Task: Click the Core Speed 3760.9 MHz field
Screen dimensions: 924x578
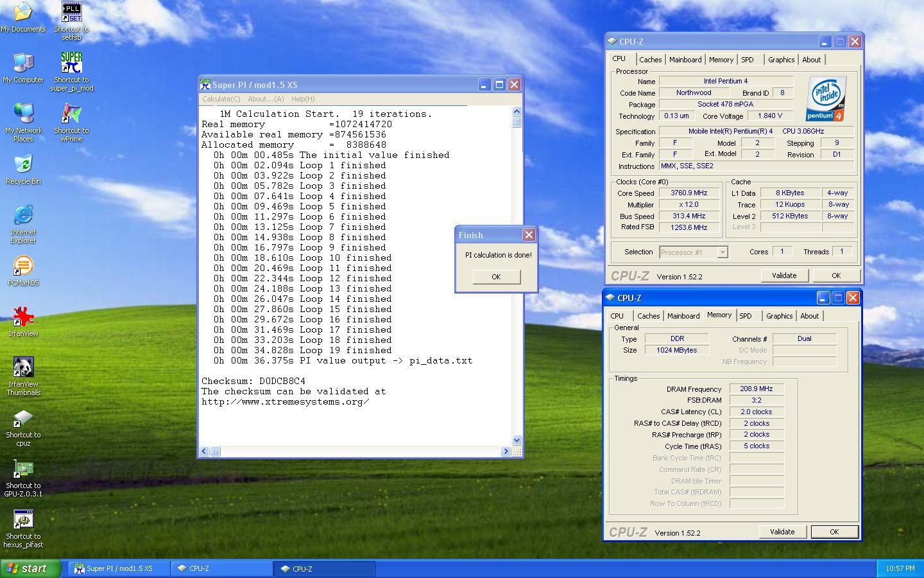Action: click(x=689, y=193)
